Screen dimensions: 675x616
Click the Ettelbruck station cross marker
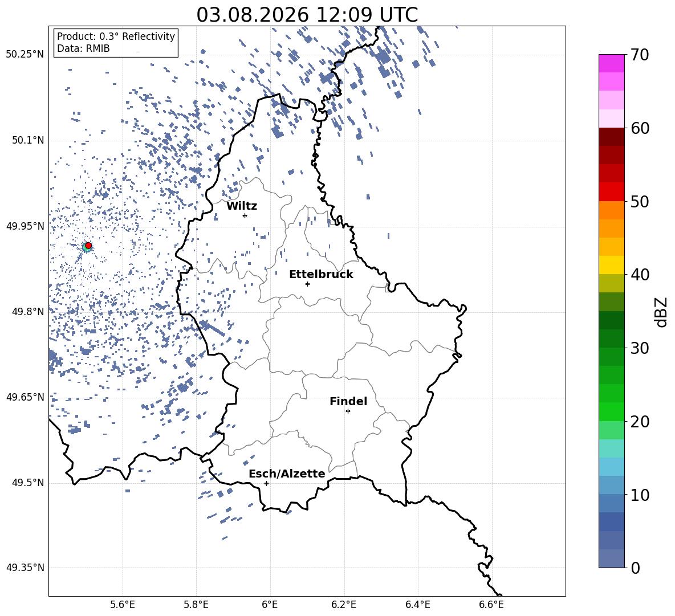(307, 284)
